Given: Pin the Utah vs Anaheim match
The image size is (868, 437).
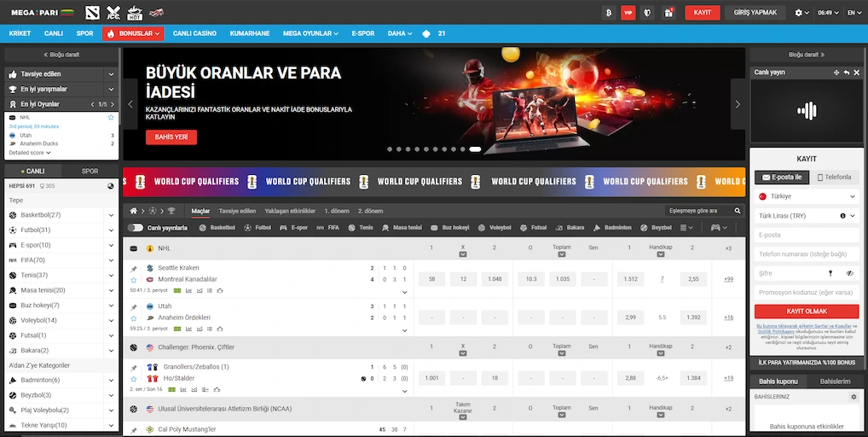Looking at the screenshot, I should point(134,306).
